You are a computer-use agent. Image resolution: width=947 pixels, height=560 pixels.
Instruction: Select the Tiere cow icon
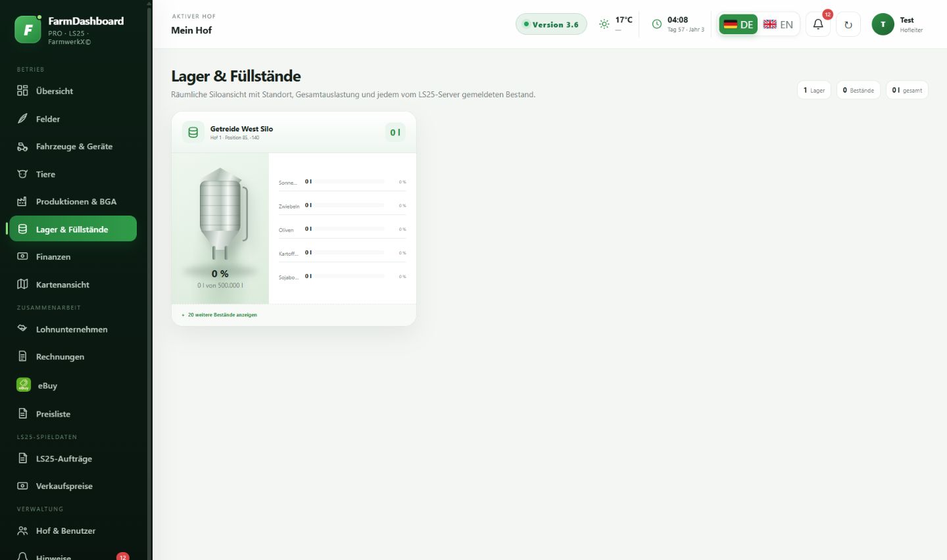tap(22, 174)
